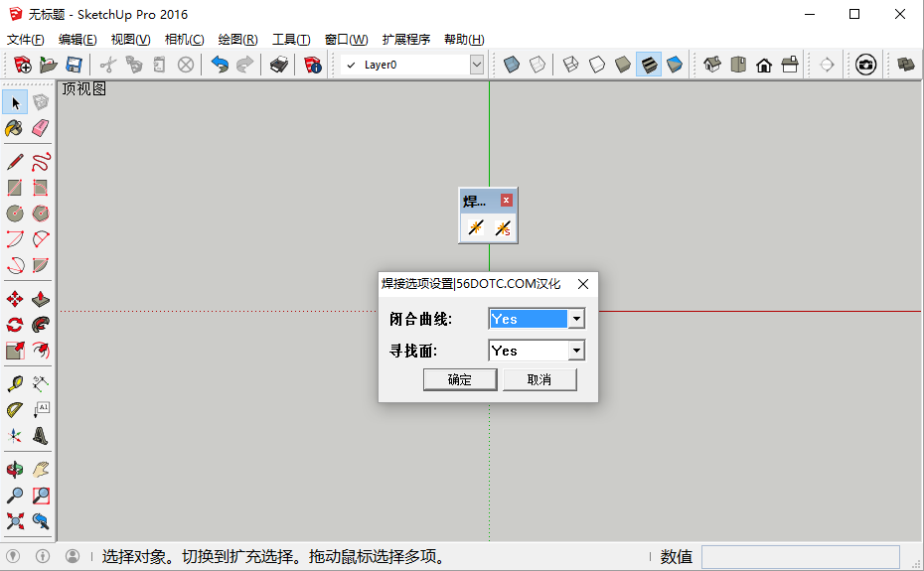Pick the Paint Bucket tool
924x571 pixels.
point(15,128)
